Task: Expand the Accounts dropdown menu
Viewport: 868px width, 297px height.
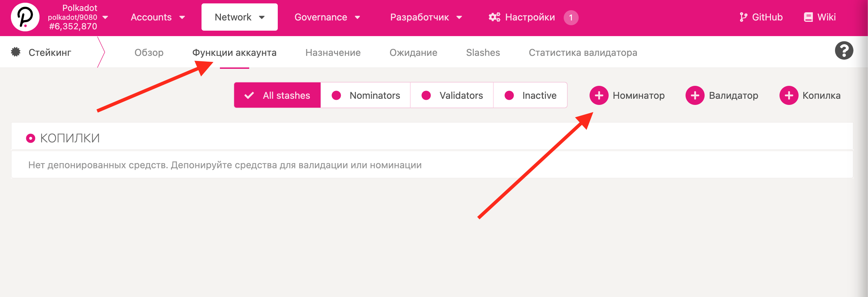Action: (x=158, y=17)
